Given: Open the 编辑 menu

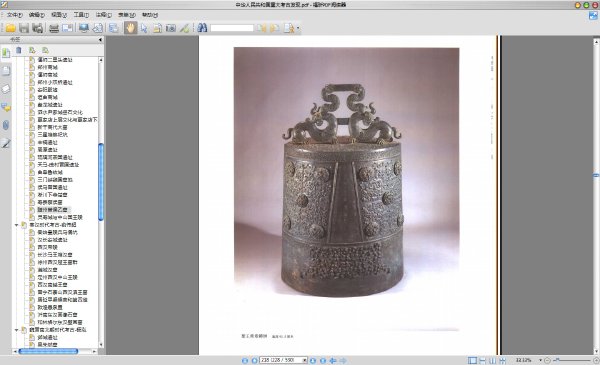Looking at the screenshot, I should point(37,15).
